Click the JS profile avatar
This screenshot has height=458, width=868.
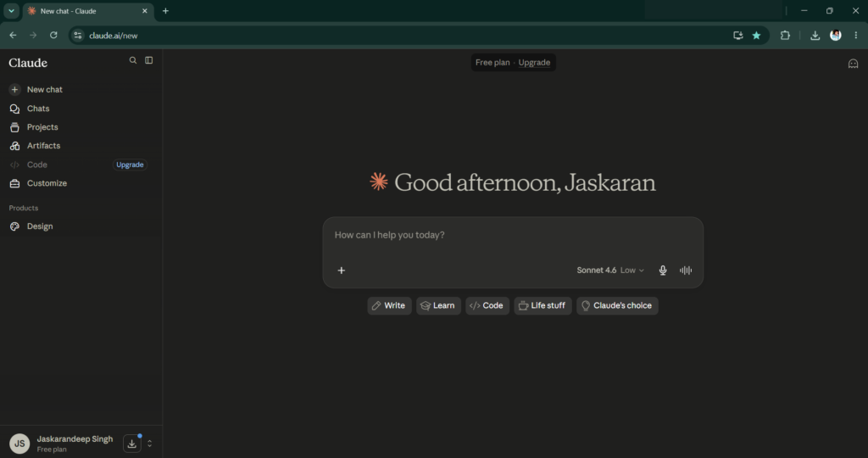(19, 444)
